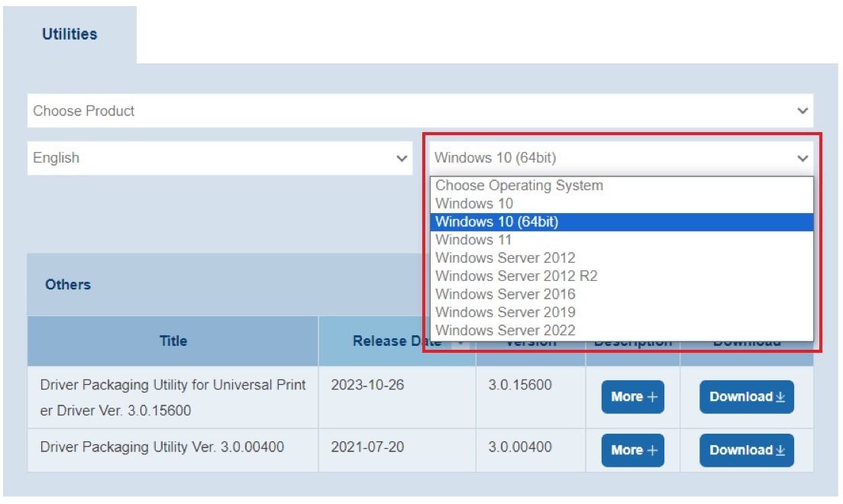Image resolution: width=843 pixels, height=504 pixels.
Task: Select Windows Server 2016 option
Action: coord(505,294)
